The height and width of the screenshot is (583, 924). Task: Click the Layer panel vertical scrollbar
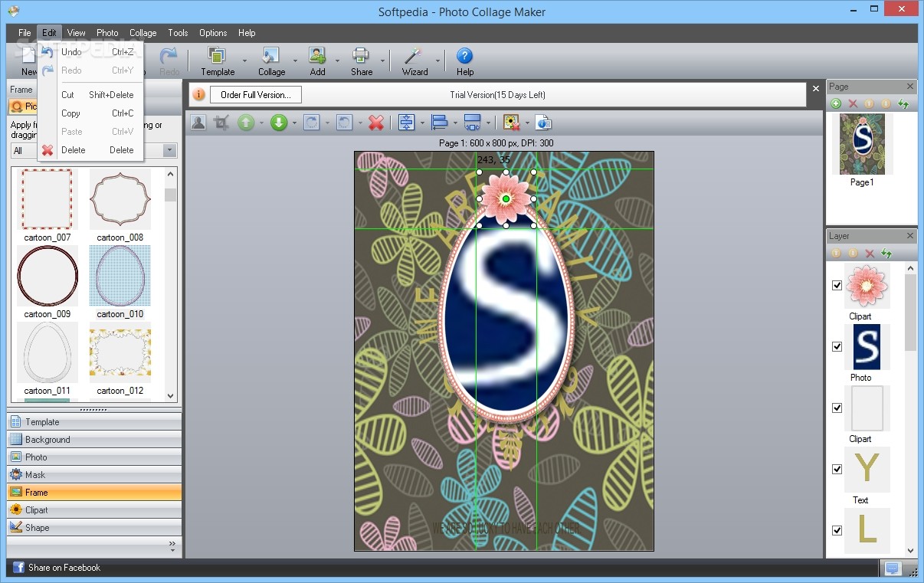tap(910, 313)
